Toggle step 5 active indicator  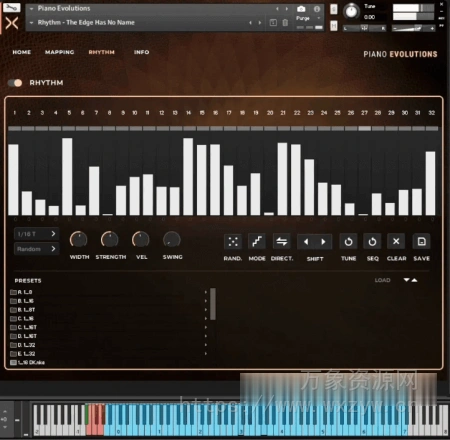[x=68, y=128]
